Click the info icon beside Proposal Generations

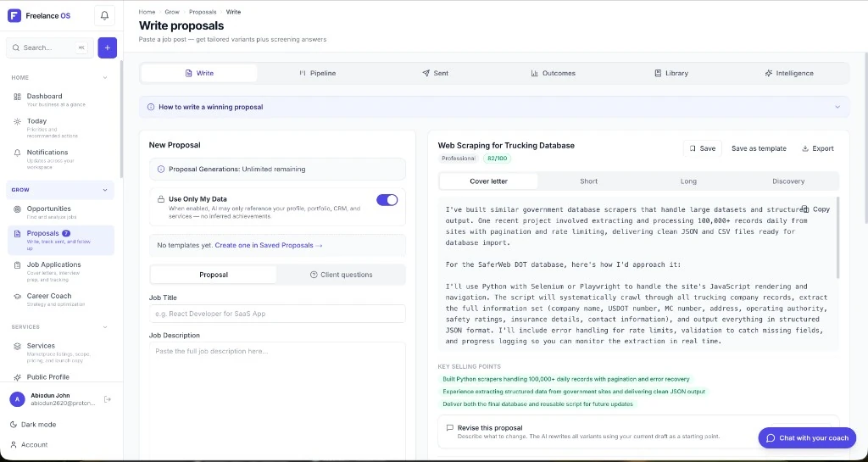point(161,170)
